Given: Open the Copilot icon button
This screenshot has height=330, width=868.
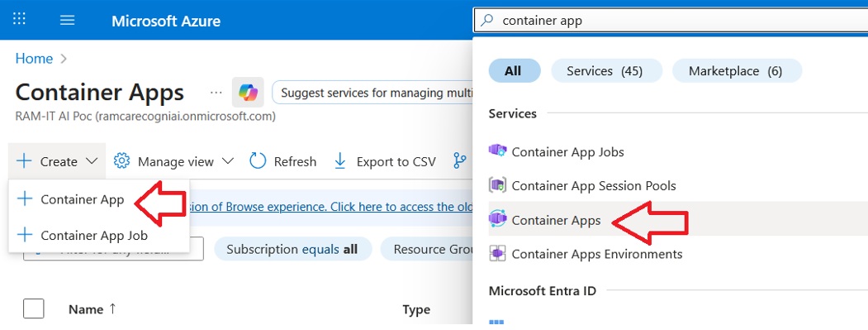Looking at the screenshot, I should tap(248, 92).
